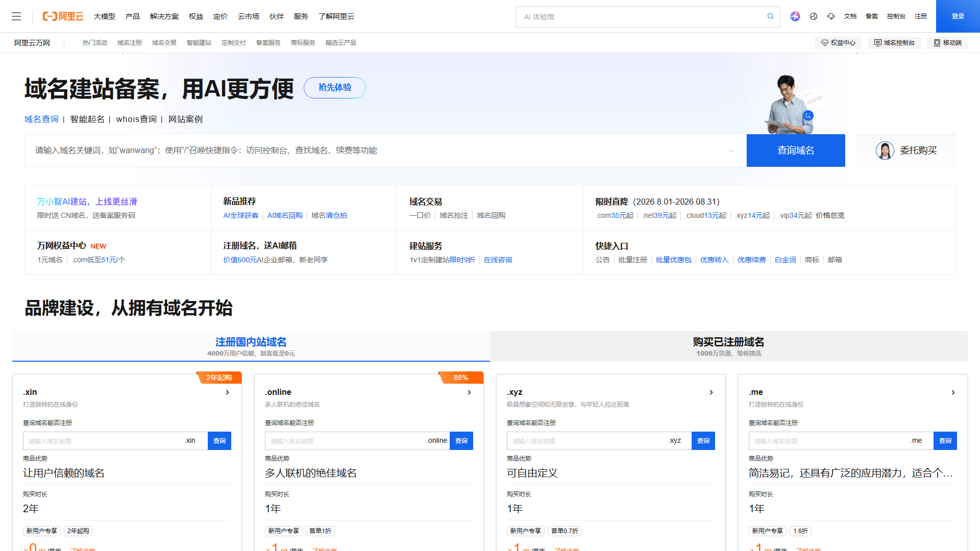Click the .online card arrow chevron
980x551 pixels.
469,392
